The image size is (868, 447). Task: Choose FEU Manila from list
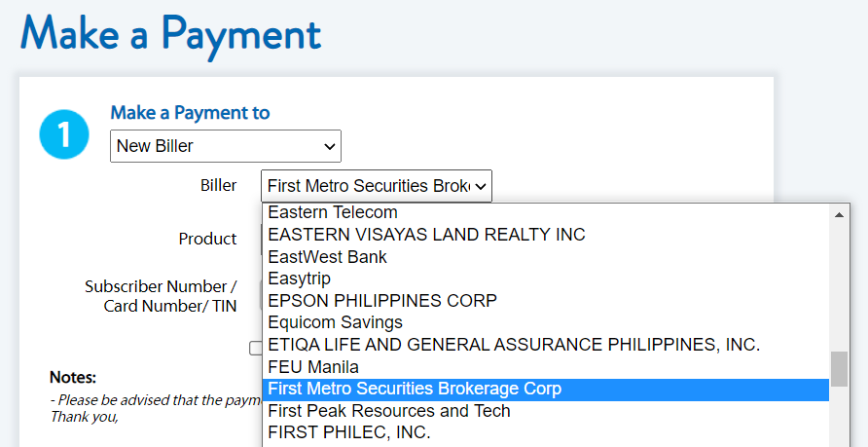(x=313, y=367)
